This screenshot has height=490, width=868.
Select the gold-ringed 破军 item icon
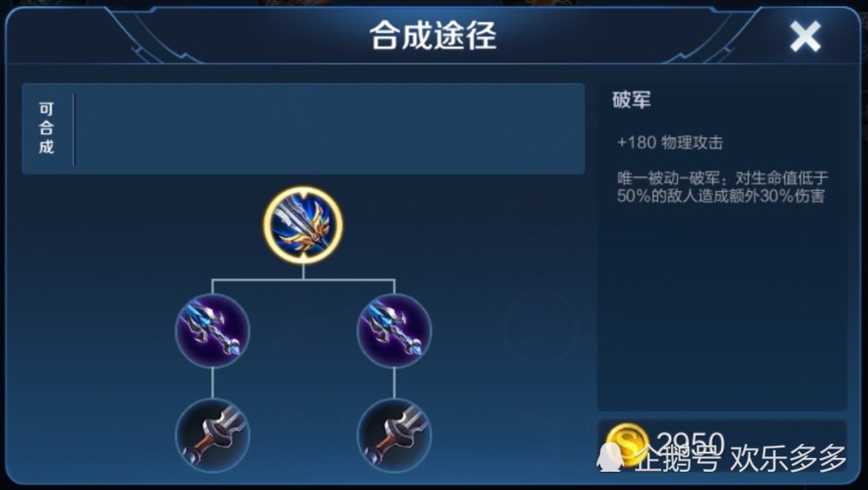pos(303,225)
